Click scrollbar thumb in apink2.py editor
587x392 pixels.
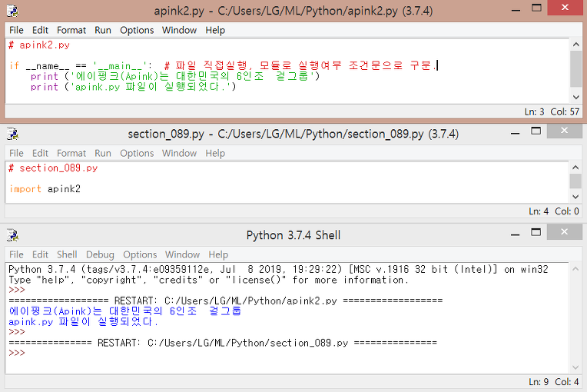[575, 69]
